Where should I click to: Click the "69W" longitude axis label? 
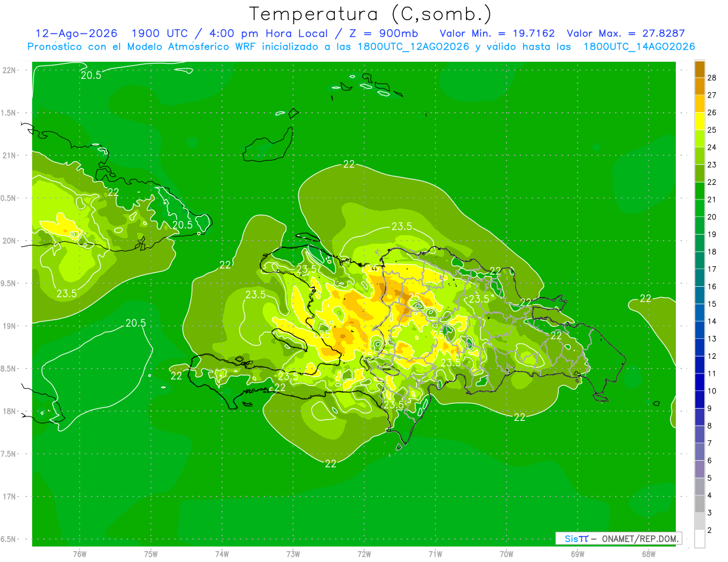pos(578,554)
